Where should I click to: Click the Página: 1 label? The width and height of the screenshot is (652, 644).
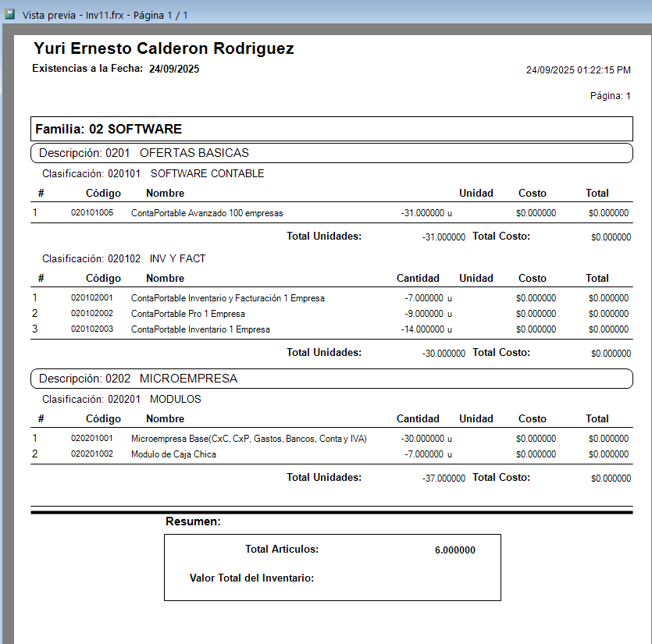click(x=610, y=96)
